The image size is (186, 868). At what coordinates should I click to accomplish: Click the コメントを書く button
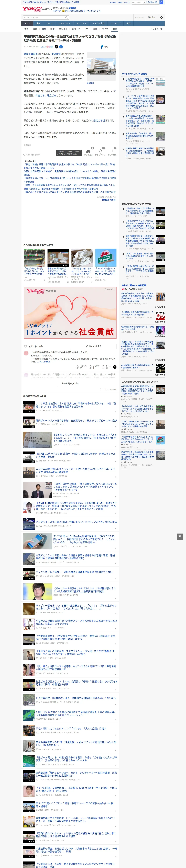pos(93,346)
